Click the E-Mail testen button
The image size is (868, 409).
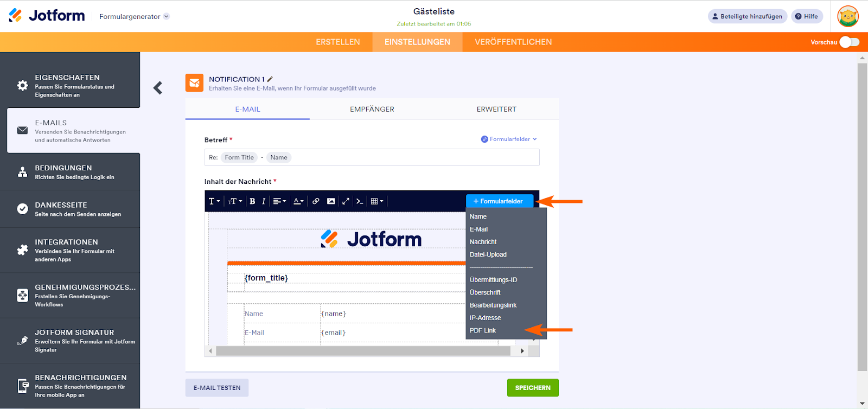[217, 388]
